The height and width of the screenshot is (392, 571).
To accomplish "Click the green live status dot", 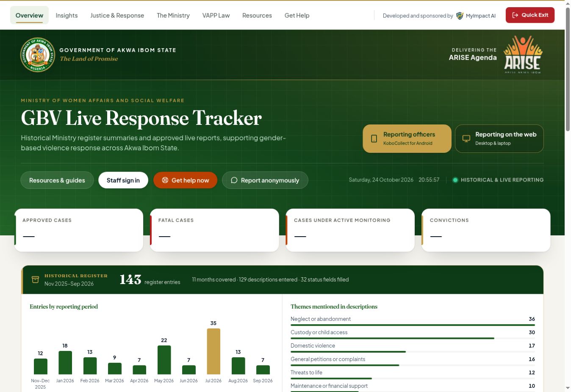I will [455, 180].
